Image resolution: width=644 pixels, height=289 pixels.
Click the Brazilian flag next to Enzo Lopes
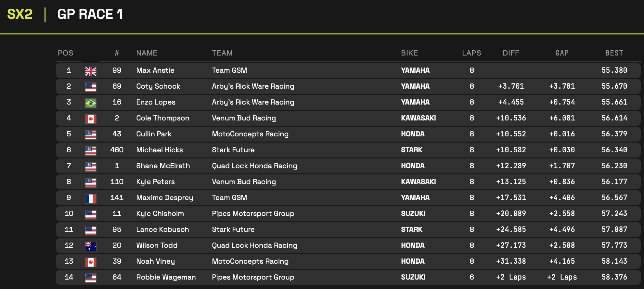pyautogui.click(x=91, y=103)
